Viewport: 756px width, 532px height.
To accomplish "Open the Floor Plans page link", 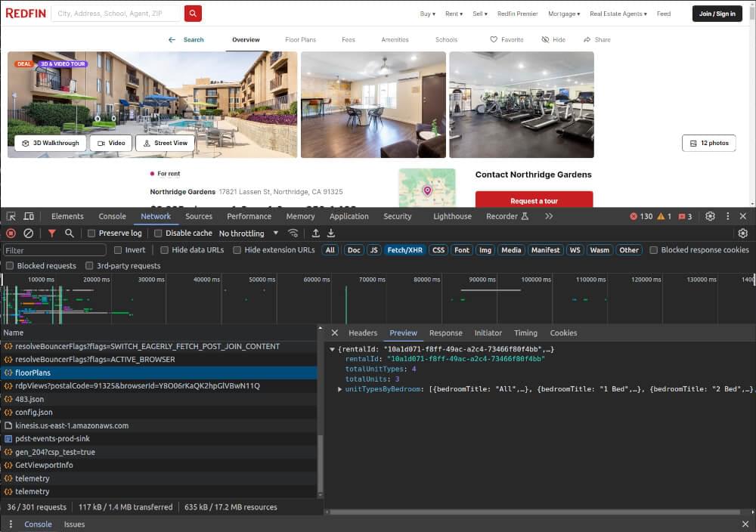I will click(301, 39).
